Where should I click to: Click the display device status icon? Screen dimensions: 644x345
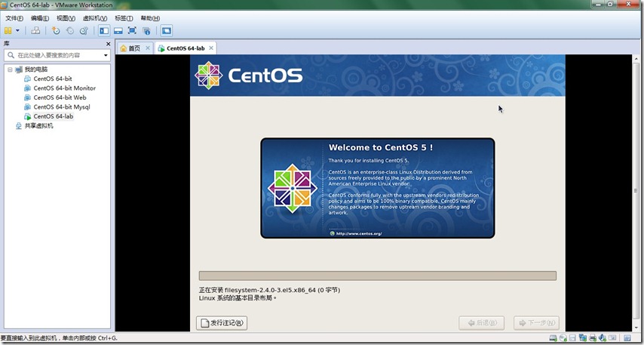(x=612, y=338)
